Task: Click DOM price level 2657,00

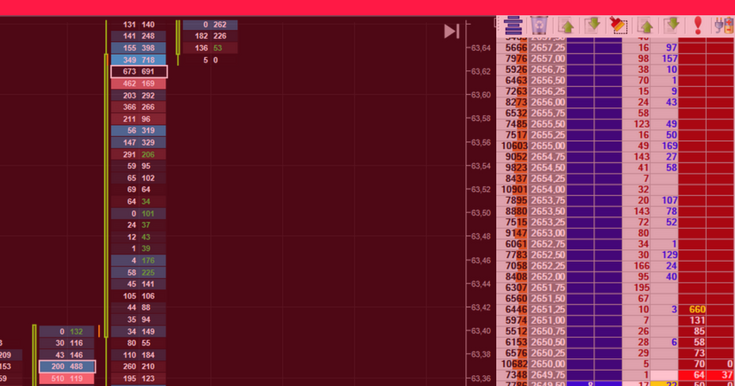Action: [x=548, y=59]
